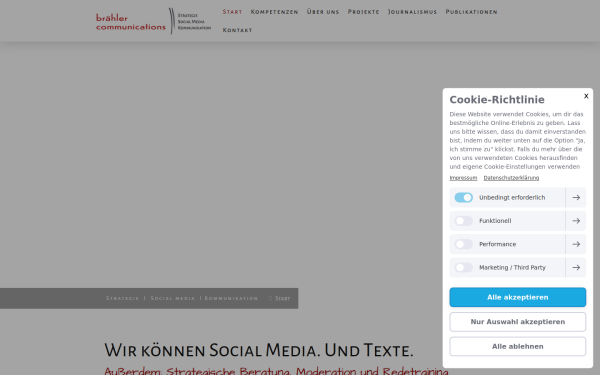The height and width of the screenshot is (375, 600).
Task: Turn on Marketing / Third Party switch
Action: click(x=463, y=267)
